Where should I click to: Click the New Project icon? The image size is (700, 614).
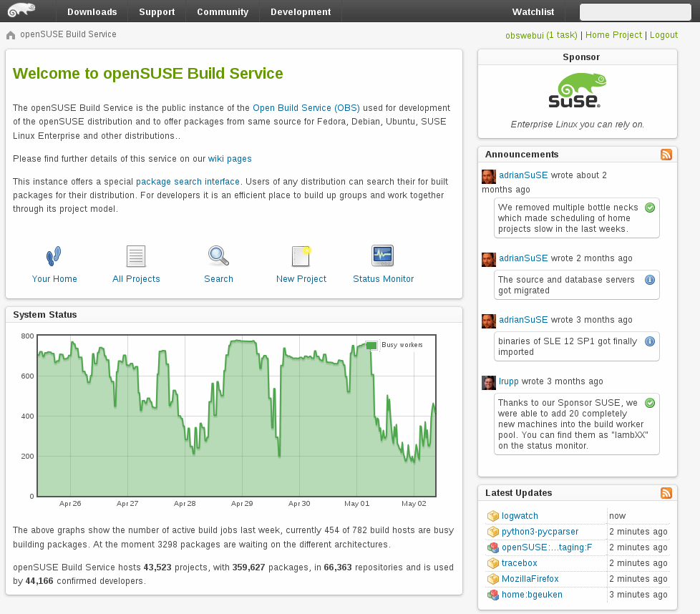(301, 256)
